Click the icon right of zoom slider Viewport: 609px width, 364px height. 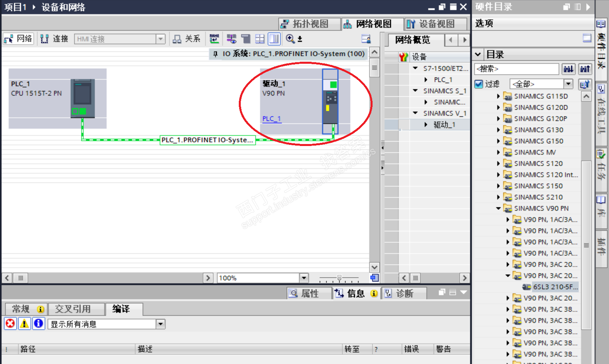point(374,278)
